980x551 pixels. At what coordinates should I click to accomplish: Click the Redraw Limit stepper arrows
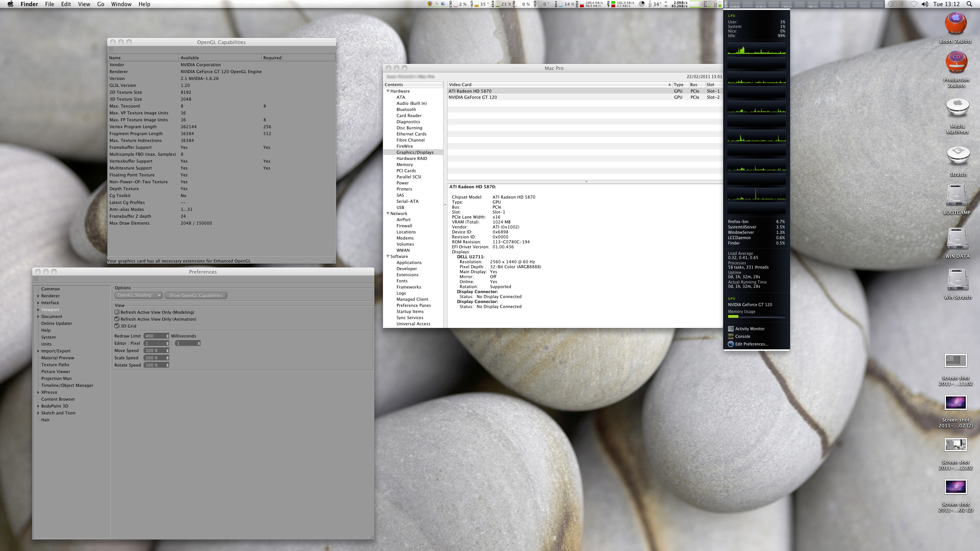click(x=167, y=336)
